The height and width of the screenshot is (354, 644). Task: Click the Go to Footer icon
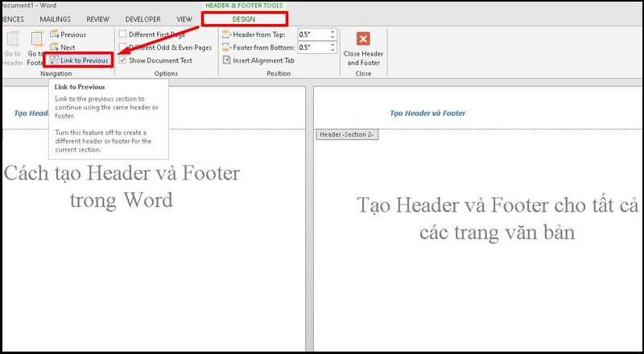click(x=37, y=39)
